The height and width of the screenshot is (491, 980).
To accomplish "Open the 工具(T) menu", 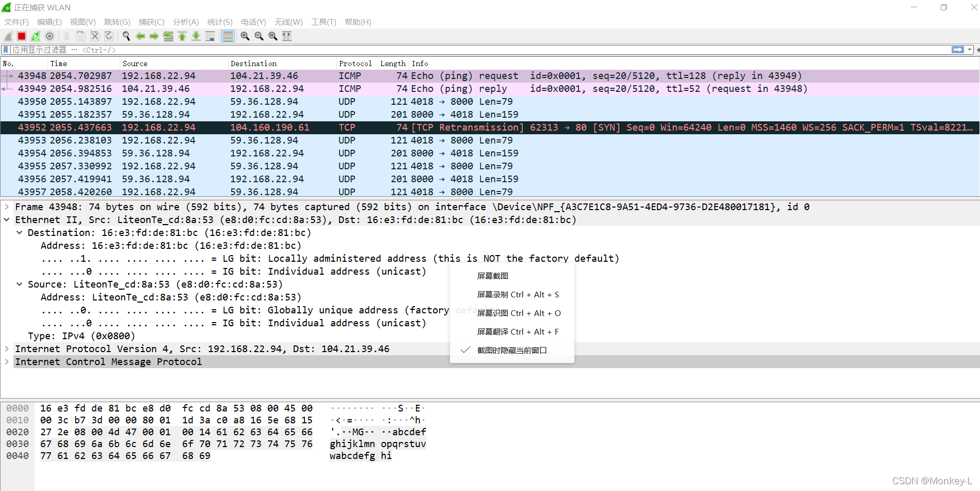I will [324, 22].
